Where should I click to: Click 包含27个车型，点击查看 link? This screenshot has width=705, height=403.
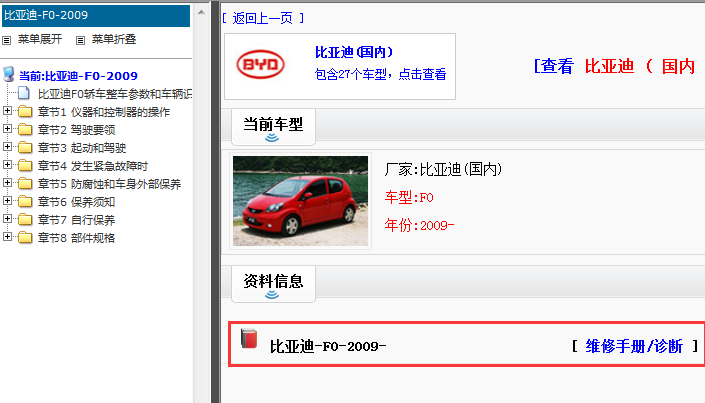pos(380,74)
